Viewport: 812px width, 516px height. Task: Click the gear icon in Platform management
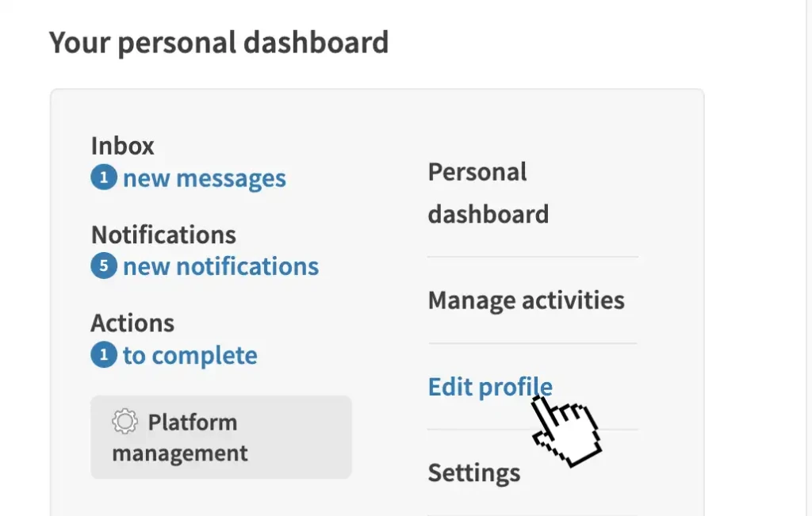click(124, 422)
